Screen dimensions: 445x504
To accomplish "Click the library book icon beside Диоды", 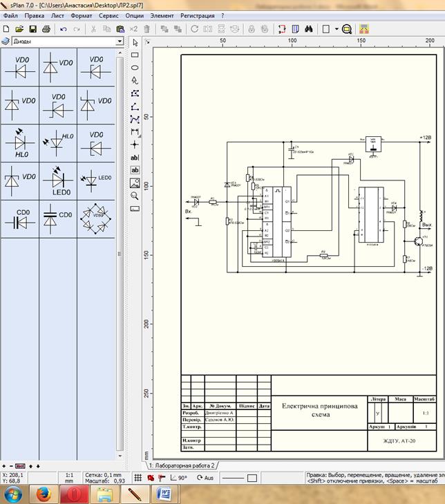I will pyautogui.click(x=6, y=41).
